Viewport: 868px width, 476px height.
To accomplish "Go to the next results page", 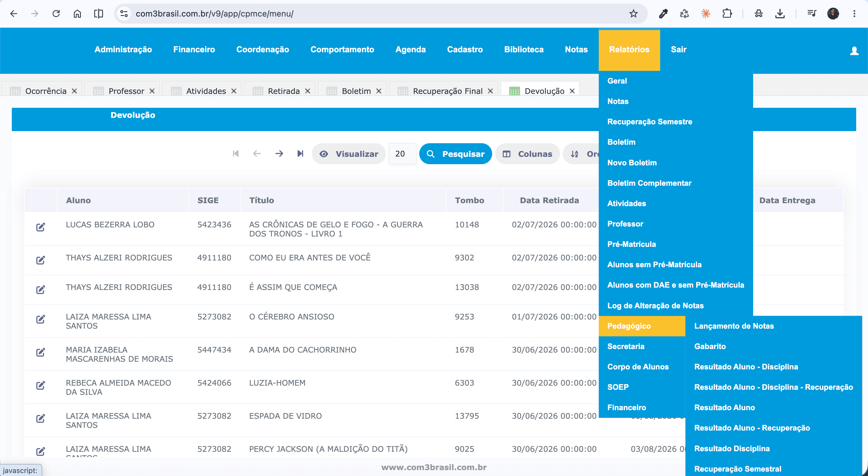I will pos(279,153).
